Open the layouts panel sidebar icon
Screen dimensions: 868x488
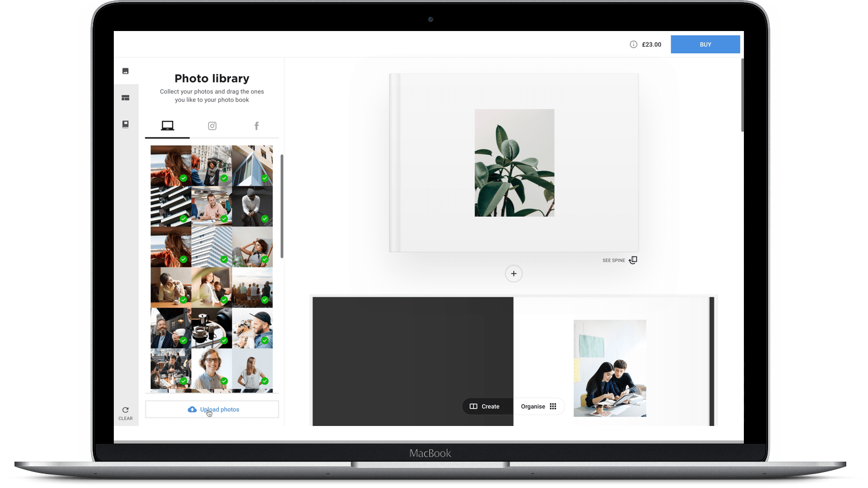125,98
